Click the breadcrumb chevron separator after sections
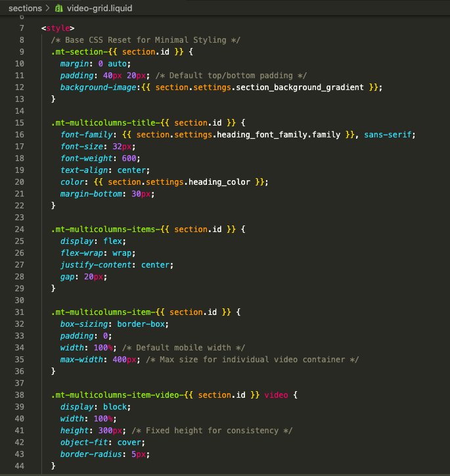450x476 pixels. tap(47, 8)
